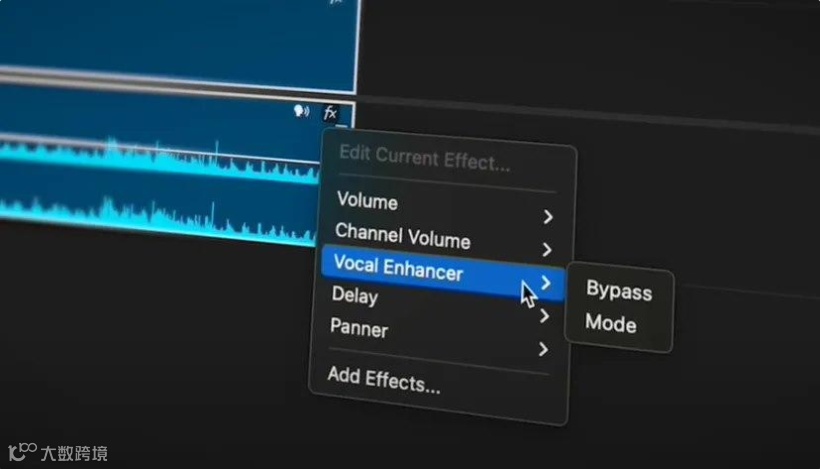Toggle Bypass for Vocal Enhancer
The width and height of the screenshot is (820, 469).
pyautogui.click(x=619, y=291)
